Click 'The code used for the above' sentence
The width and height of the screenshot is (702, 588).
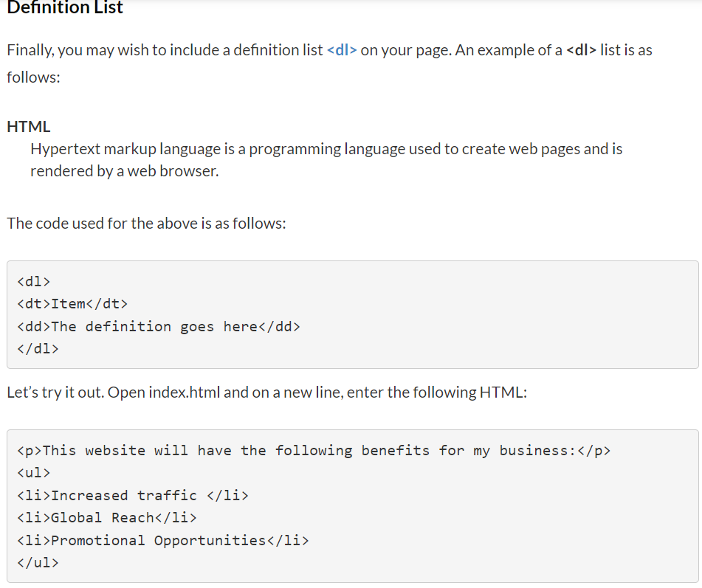coord(146,223)
